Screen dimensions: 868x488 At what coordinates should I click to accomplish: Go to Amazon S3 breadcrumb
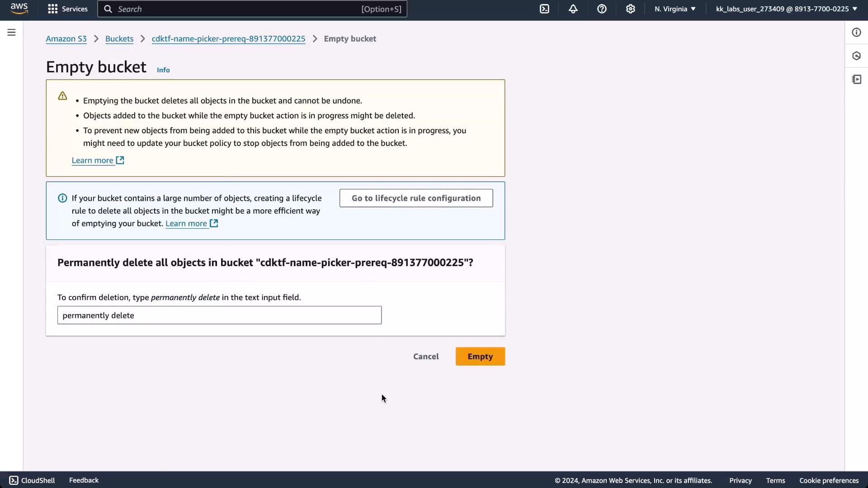tap(66, 39)
